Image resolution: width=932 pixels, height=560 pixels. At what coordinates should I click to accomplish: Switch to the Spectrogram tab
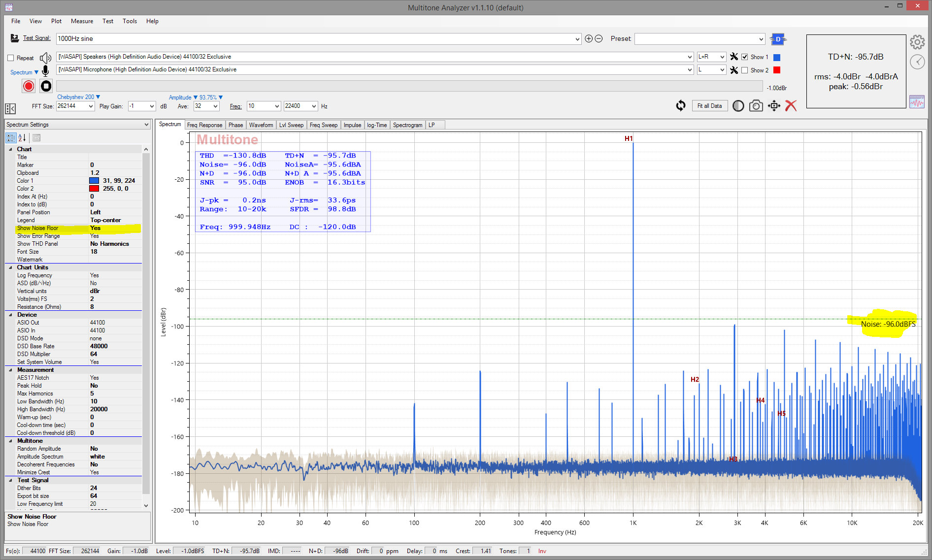click(x=407, y=125)
